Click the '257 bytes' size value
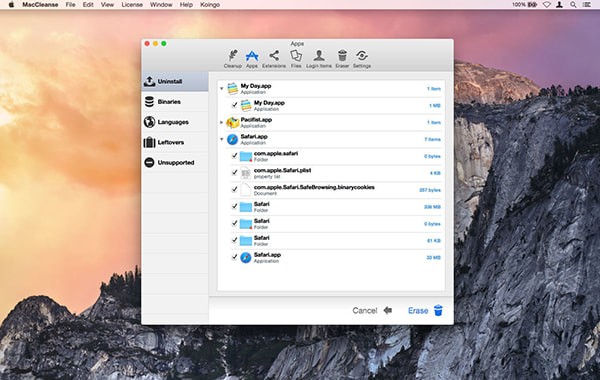Image resolution: width=600 pixels, height=380 pixels. [430, 190]
